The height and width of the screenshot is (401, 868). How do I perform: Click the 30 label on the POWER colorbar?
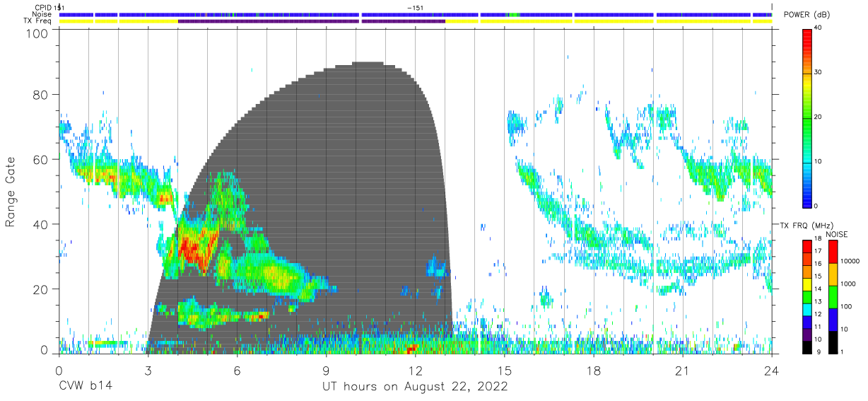click(819, 73)
